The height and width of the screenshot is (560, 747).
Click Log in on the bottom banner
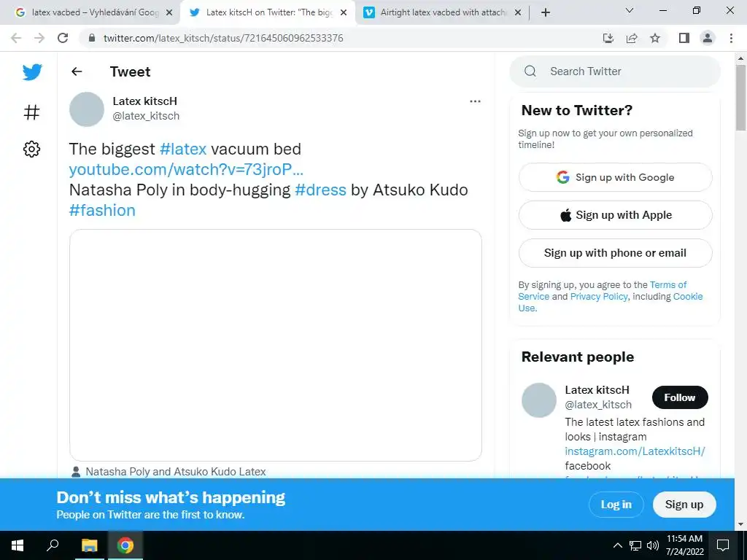coord(616,505)
